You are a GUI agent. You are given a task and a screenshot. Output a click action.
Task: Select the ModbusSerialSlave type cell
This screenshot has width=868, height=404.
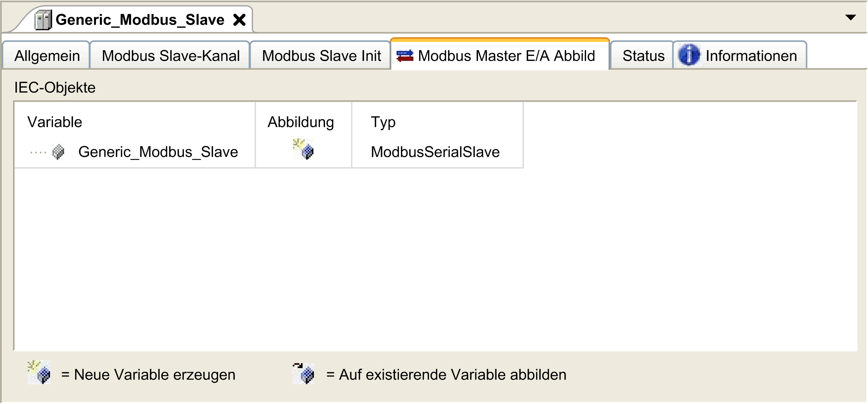tap(435, 152)
